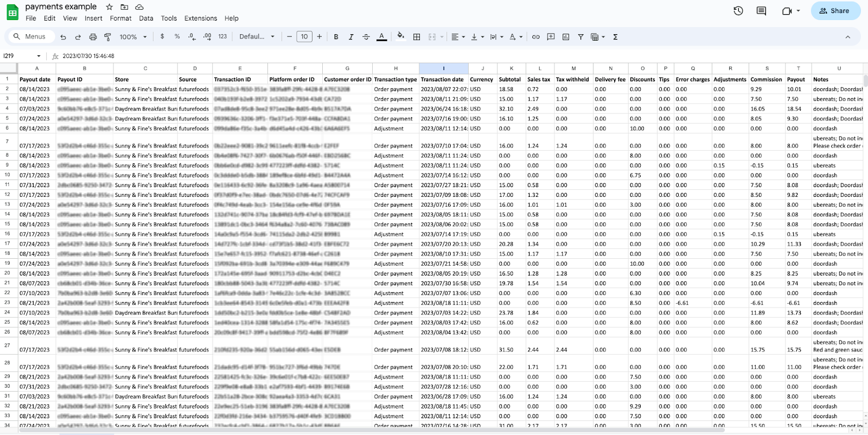Open the comments panel icon

pos(761,11)
